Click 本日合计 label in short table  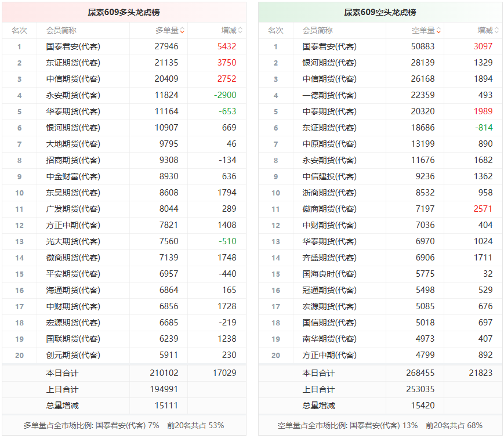pos(318,374)
